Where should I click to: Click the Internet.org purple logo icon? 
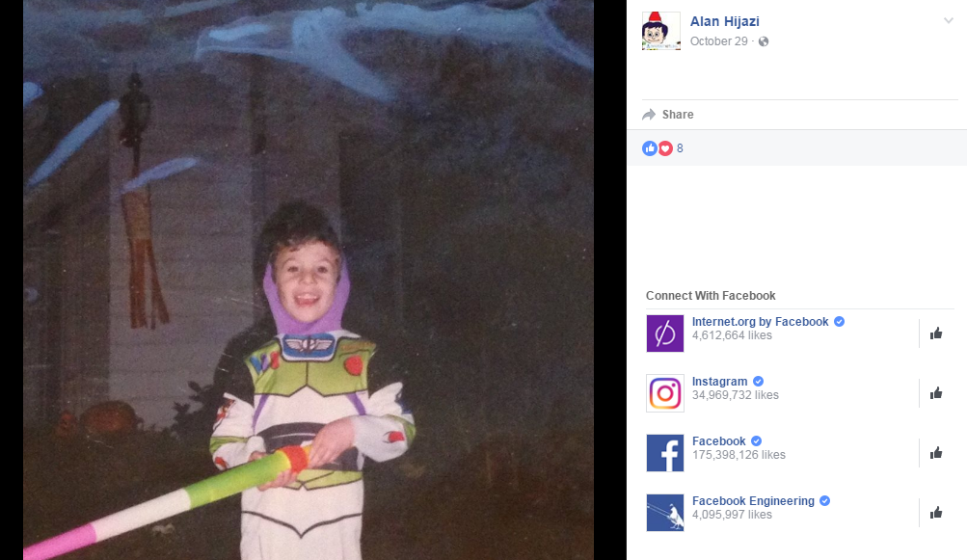point(665,333)
